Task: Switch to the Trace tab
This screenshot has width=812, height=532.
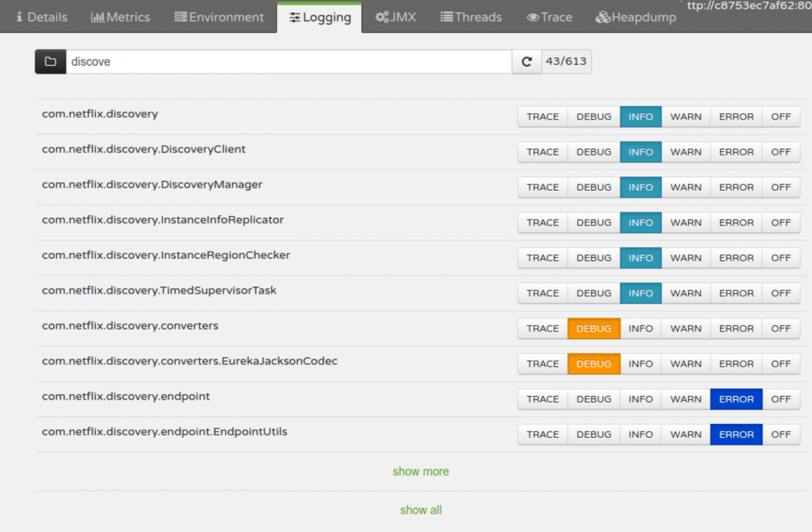Action: pos(549,17)
